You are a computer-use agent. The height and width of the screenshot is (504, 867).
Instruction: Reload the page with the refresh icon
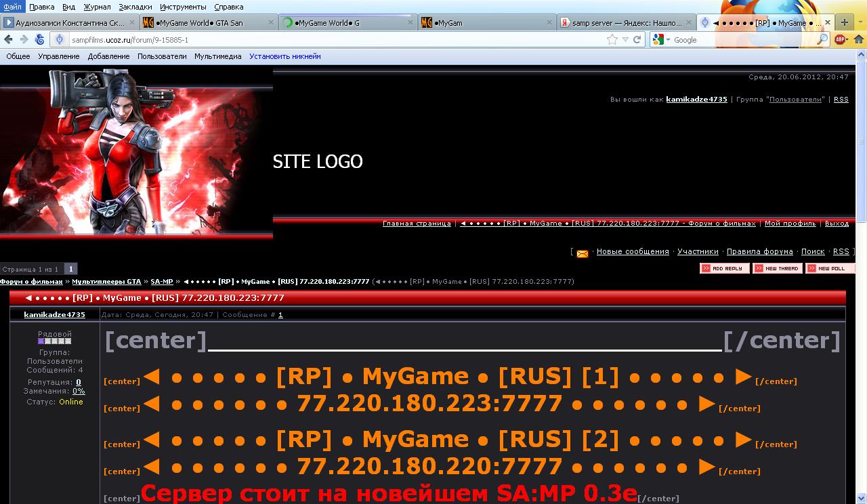coord(637,40)
